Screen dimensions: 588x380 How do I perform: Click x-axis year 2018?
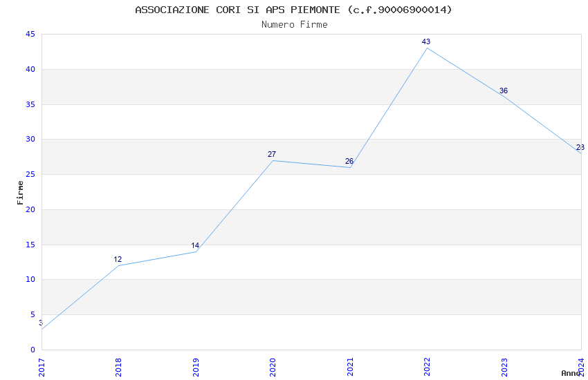point(118,368)
